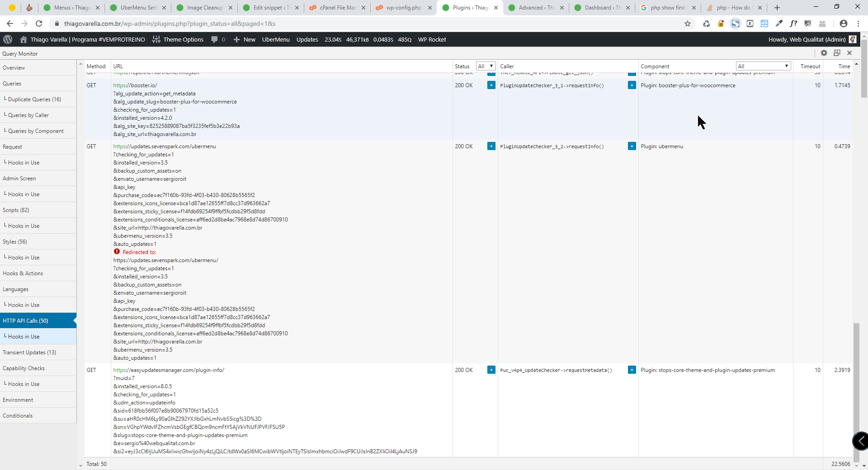
Task: Open the Component filter dropdown
Action: [x=763, y=66]
